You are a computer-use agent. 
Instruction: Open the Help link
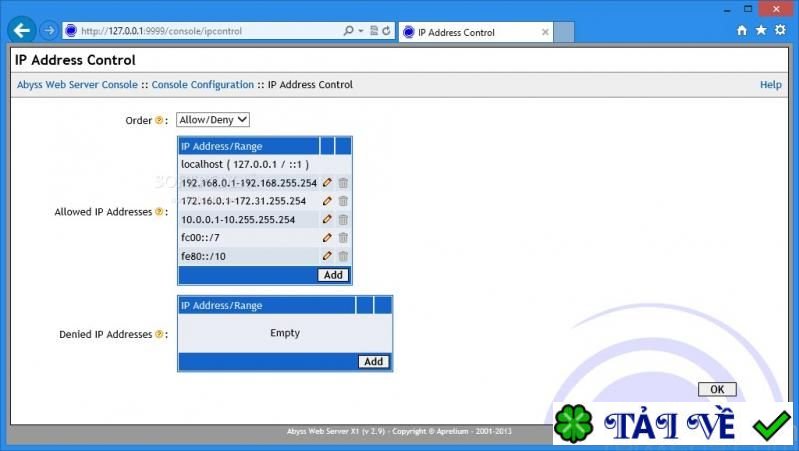(770, 85)
